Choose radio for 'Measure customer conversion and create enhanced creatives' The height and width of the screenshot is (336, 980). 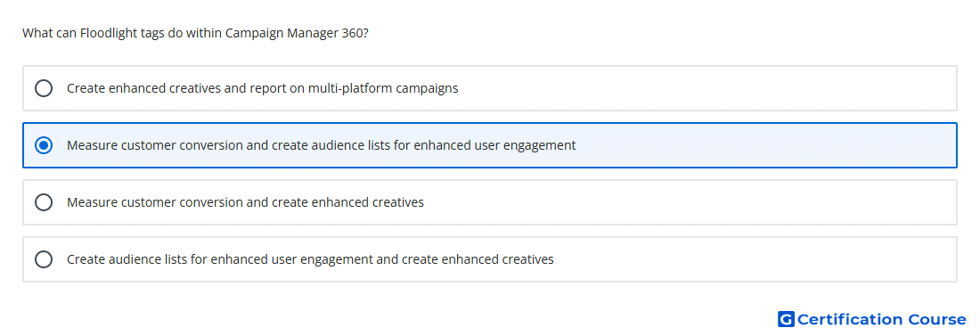pos(44,202)
